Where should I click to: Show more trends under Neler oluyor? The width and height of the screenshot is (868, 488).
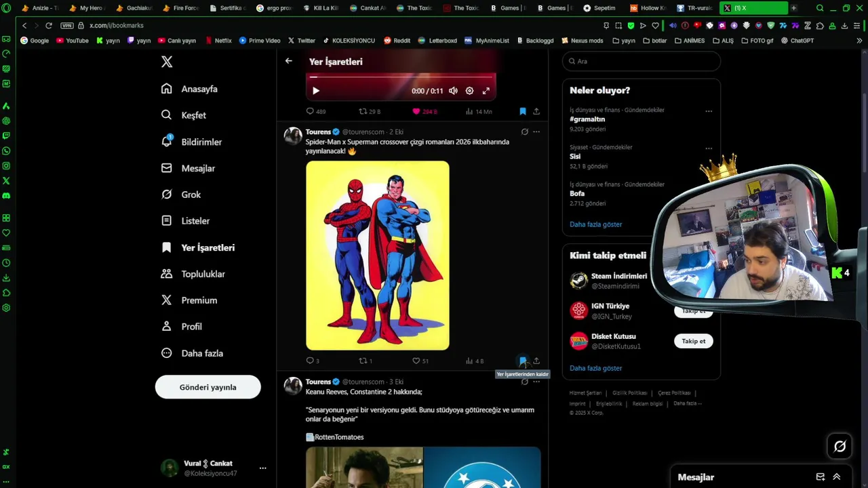[x=595, y=224]
